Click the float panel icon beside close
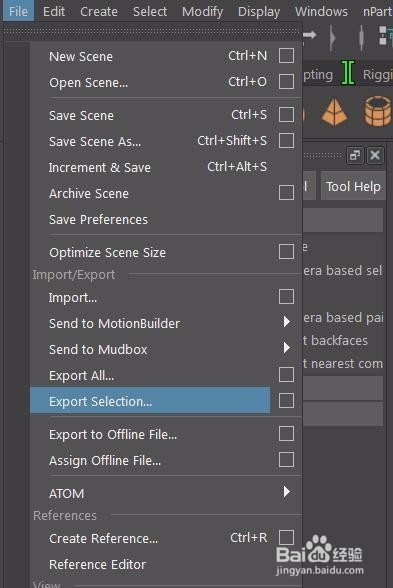 point(354,155)
